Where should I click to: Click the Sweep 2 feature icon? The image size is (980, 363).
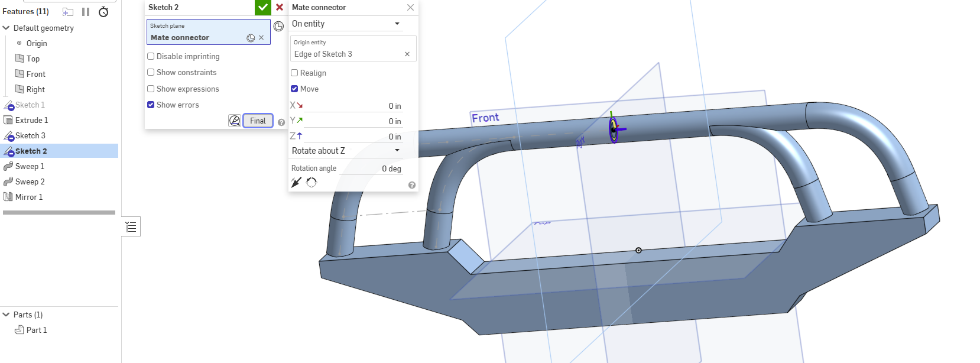[8, 181]
